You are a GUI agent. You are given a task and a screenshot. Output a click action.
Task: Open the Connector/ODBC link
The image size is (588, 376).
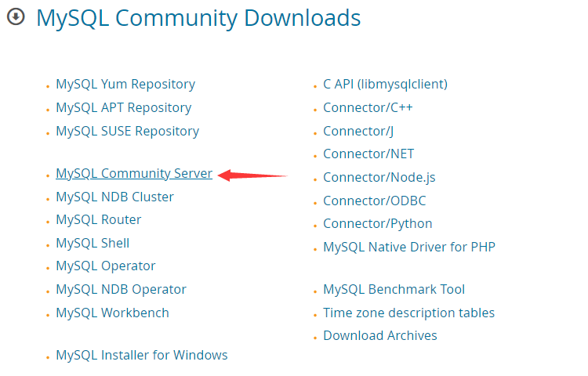[x=375, y=201]
